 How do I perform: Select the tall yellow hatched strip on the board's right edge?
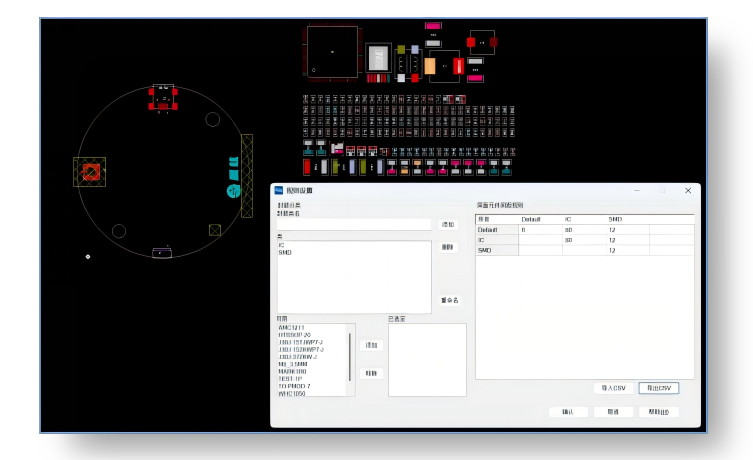click(x=247, y=160)
